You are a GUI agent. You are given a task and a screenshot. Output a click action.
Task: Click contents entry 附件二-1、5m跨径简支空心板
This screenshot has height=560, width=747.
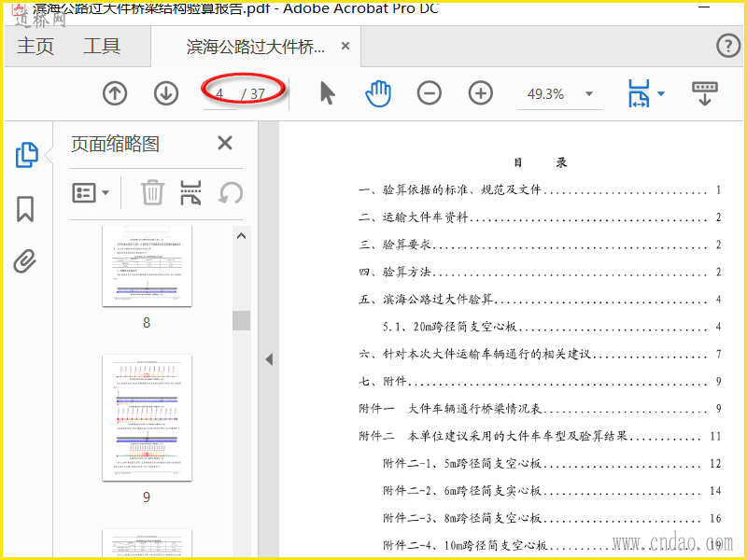click(x=552, y=463)
